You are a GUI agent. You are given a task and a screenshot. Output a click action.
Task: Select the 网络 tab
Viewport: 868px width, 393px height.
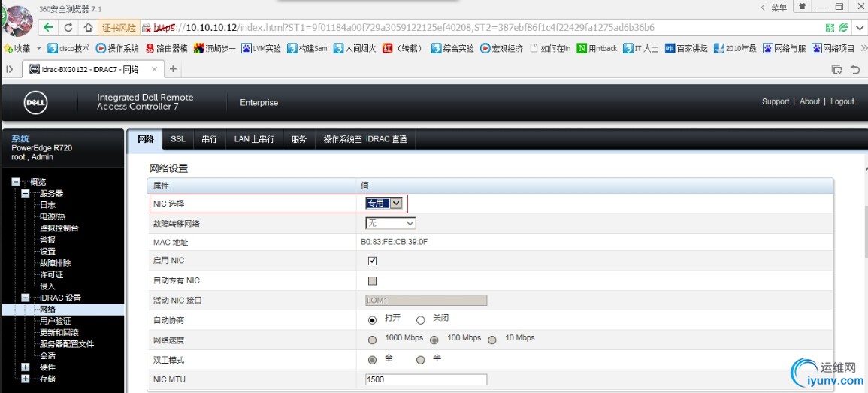point(145,139)
